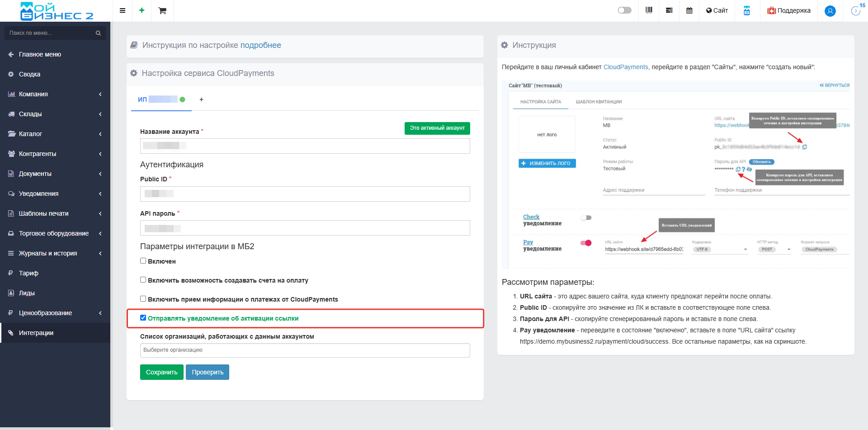Image resolution: width=868 pixels, height=430 pixels.
Task: Check 'Включить прием информации о платежах'
Action: (143, 299)
